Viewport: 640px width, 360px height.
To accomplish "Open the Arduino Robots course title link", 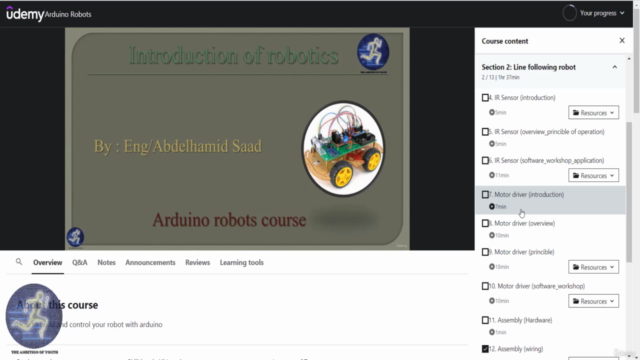I will pyautogui.click(x=68, y=14).
